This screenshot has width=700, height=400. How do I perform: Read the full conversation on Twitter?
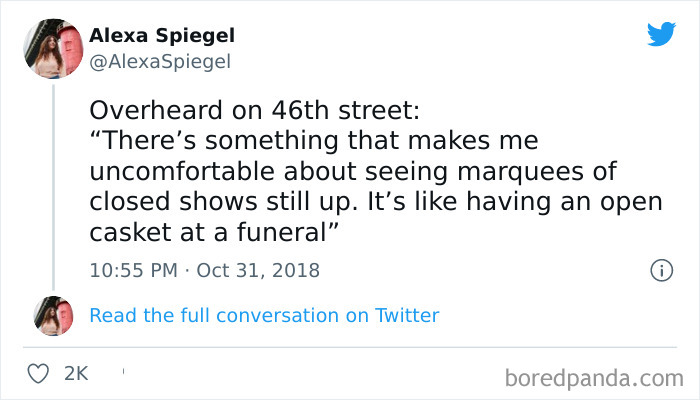(x=264, y=315)
